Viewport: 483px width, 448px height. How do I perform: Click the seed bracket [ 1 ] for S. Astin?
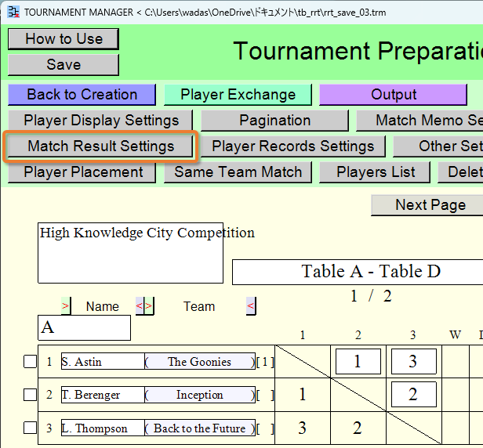pyautogui.click(x=265, y=362)
